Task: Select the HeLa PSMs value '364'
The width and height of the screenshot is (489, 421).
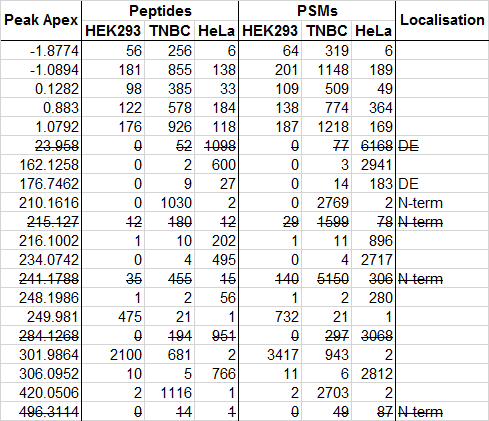Action: coord(373,108)
